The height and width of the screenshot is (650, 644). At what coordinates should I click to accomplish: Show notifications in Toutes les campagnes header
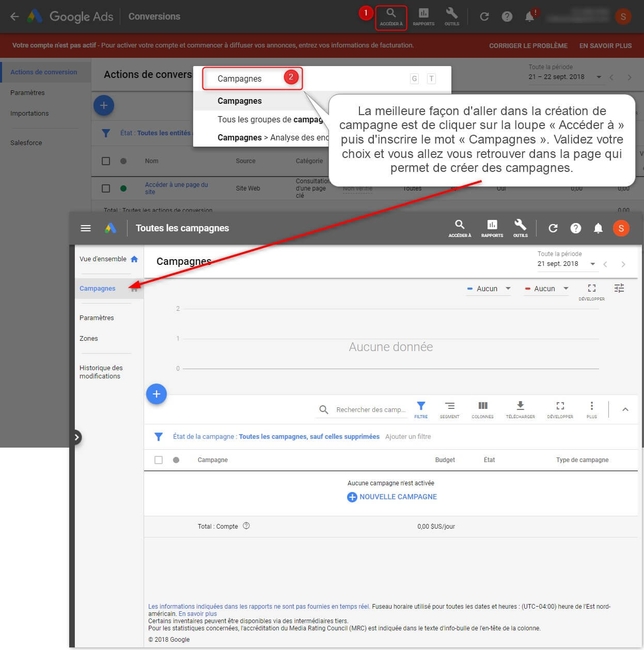pyautogui.click(x=598, y=228)
